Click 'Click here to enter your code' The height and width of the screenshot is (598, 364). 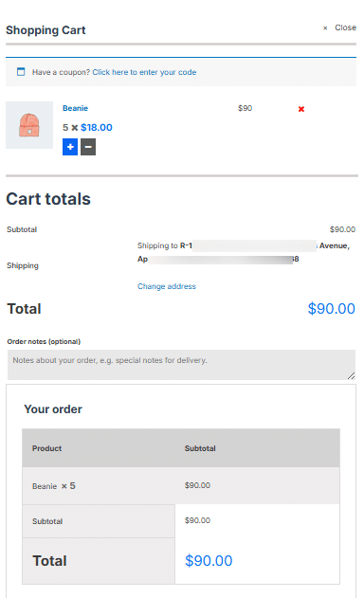(x=144, y=72)
